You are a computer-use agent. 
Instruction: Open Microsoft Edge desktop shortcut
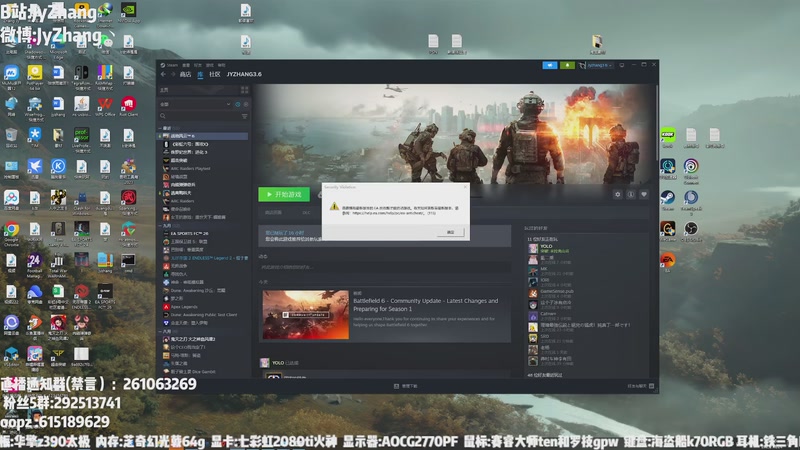tap(58, 44)
